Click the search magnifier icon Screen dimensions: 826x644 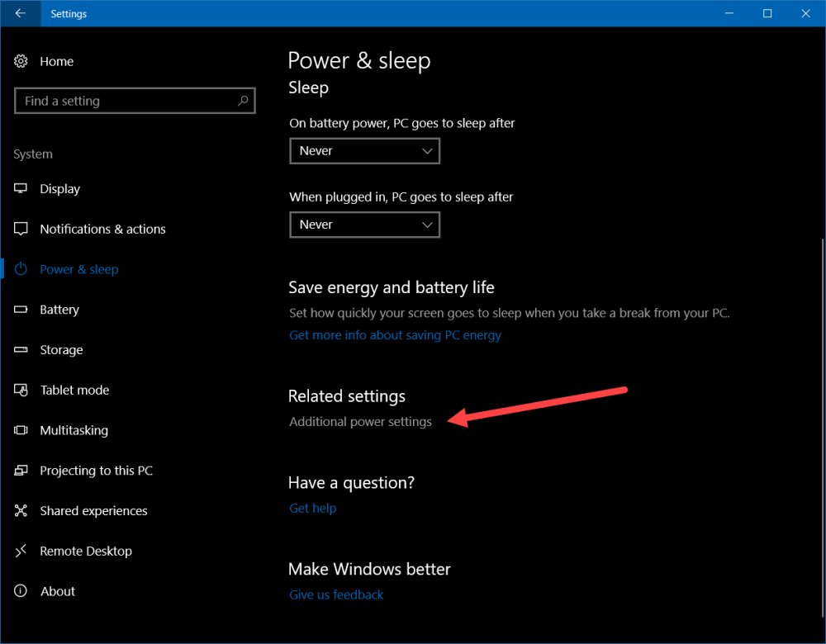(x=243, y=101)
